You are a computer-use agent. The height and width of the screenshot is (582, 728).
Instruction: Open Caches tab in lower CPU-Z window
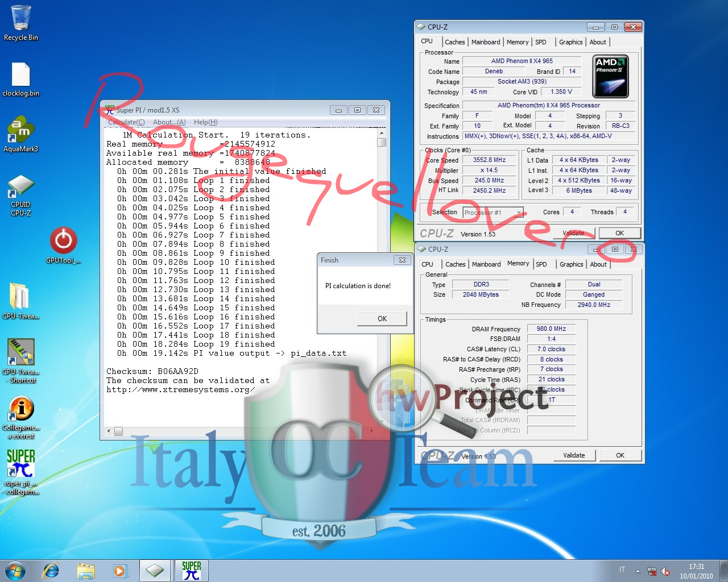click(x=455, y=264)
